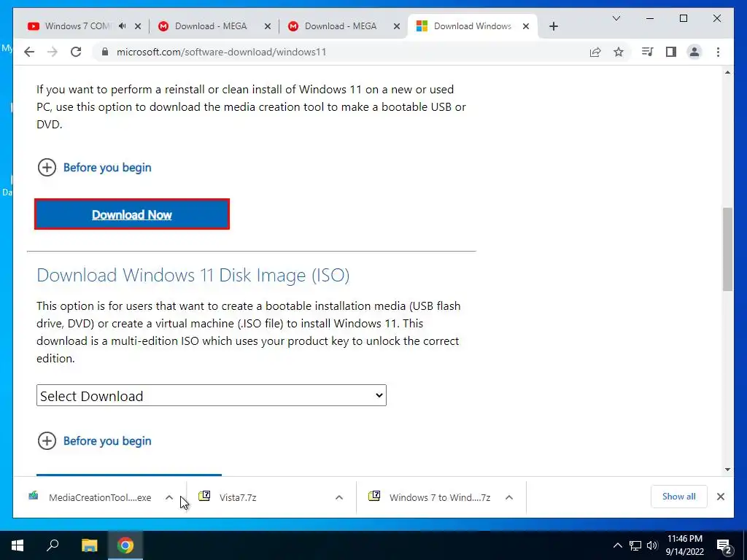
Task: Open Chrome three-dot menu
Action: click(718, 52)
